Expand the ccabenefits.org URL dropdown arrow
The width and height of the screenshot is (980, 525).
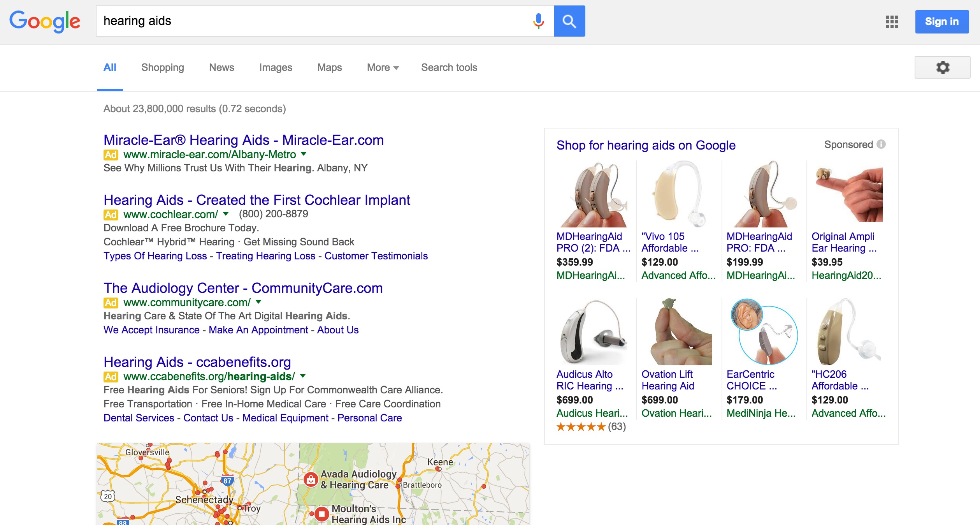[x=303, y=376]
